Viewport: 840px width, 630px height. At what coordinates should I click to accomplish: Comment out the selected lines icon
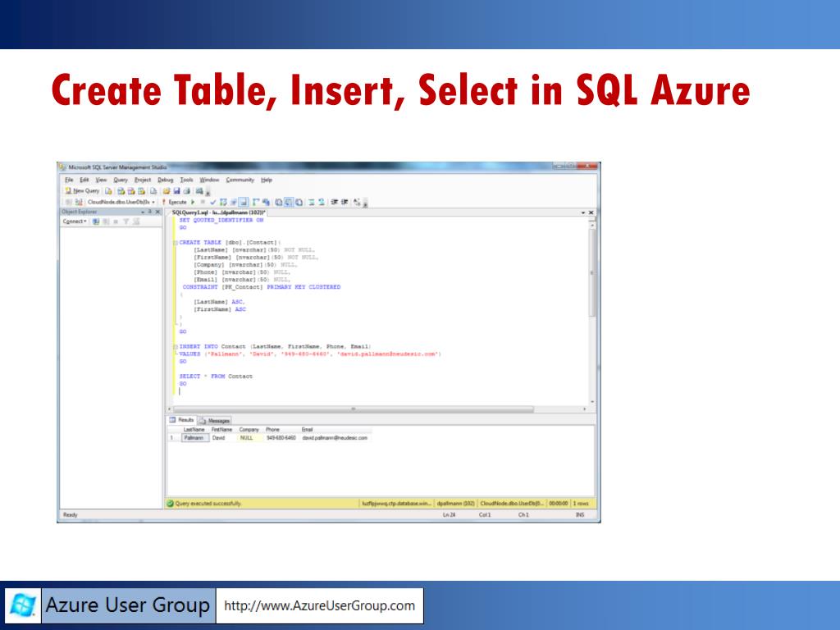(x=311, y=202)
